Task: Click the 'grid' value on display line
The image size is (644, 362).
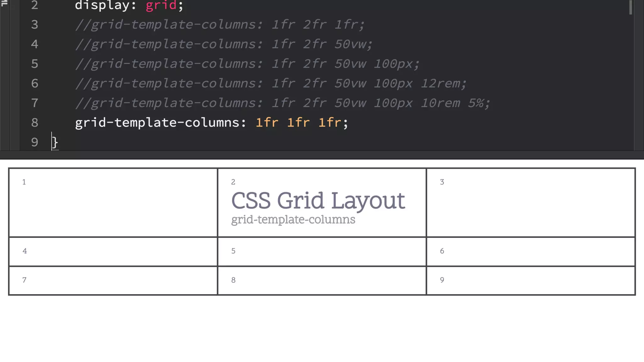Action: [x=161, y=5]
